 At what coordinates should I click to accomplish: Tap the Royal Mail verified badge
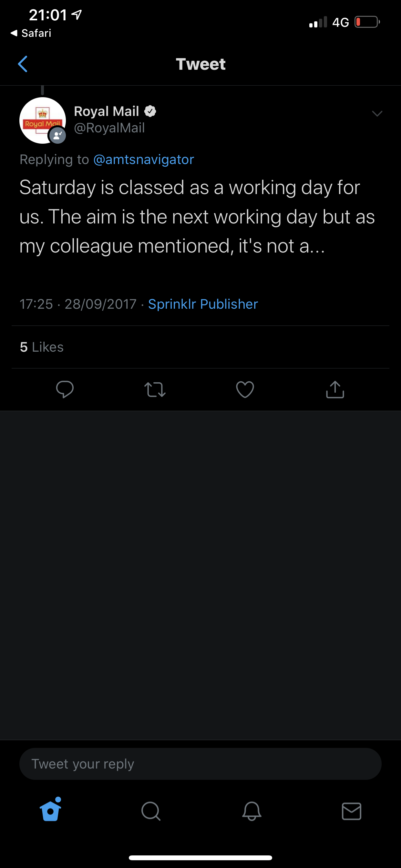(x=150, y=111)
